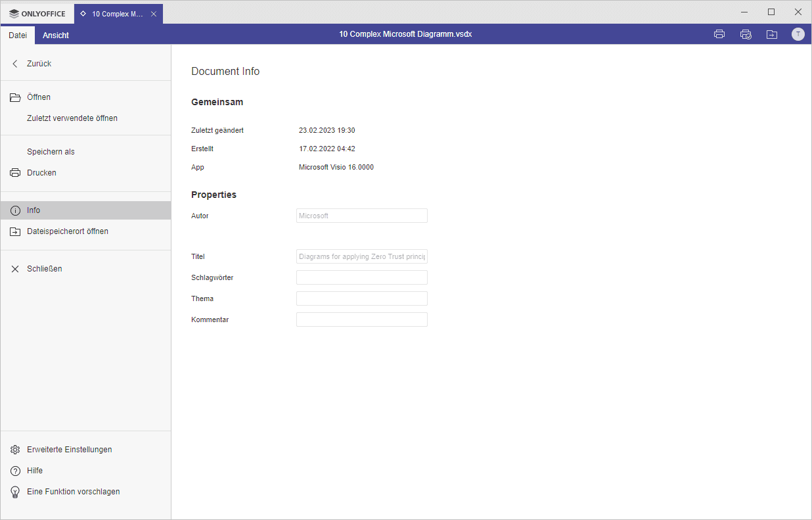Click the Kommentar input field
The width and height of the screenshot is (812, 520).
coord(362,319)
